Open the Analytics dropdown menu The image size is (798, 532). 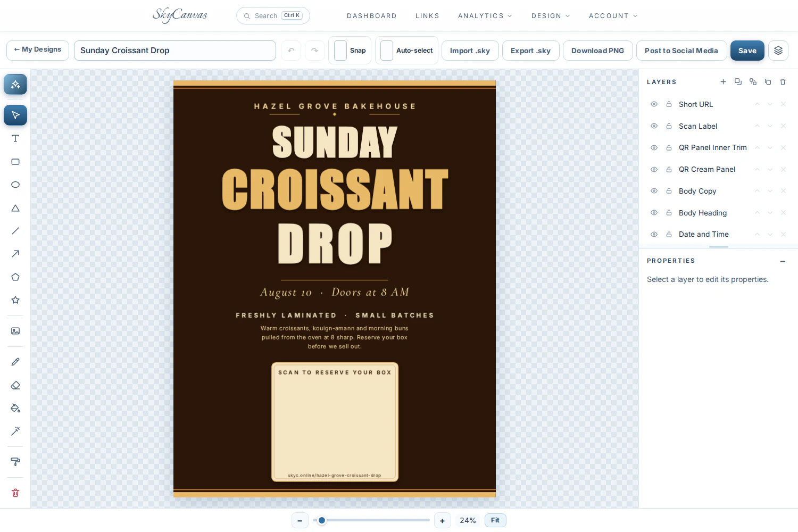tap(485, 16)
